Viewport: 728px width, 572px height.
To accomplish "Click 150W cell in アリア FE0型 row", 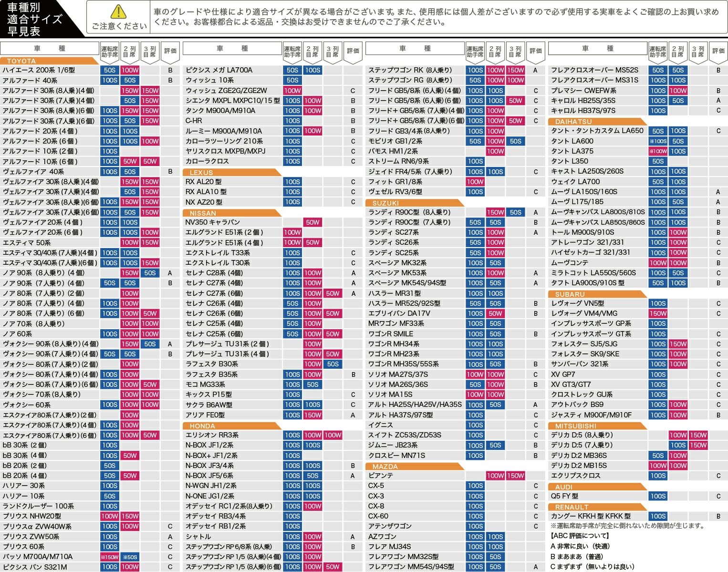I will [312, 415].
